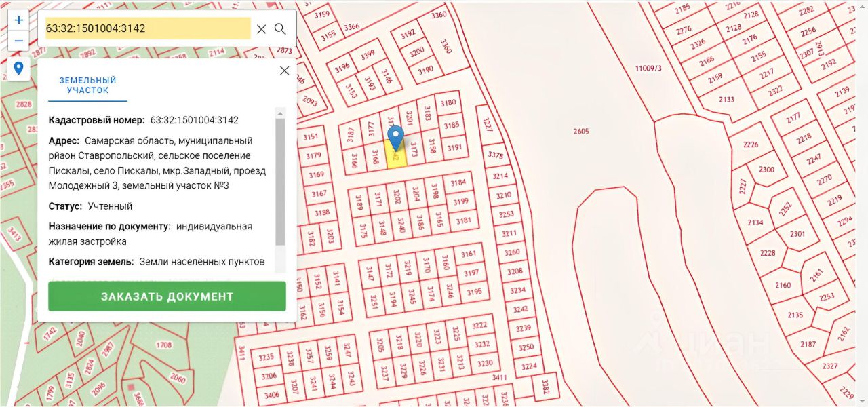
Task: Select parcel 3188 on the map
Action: click(322, 213)
